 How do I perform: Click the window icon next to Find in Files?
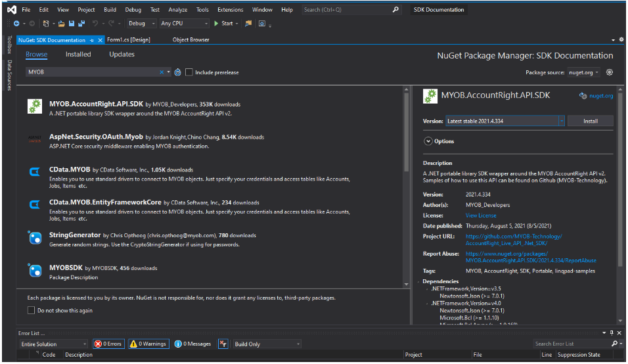point(262,24)
